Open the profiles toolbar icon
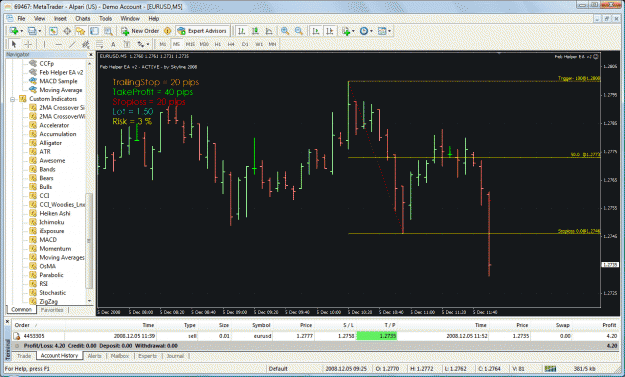 (31, 31)
